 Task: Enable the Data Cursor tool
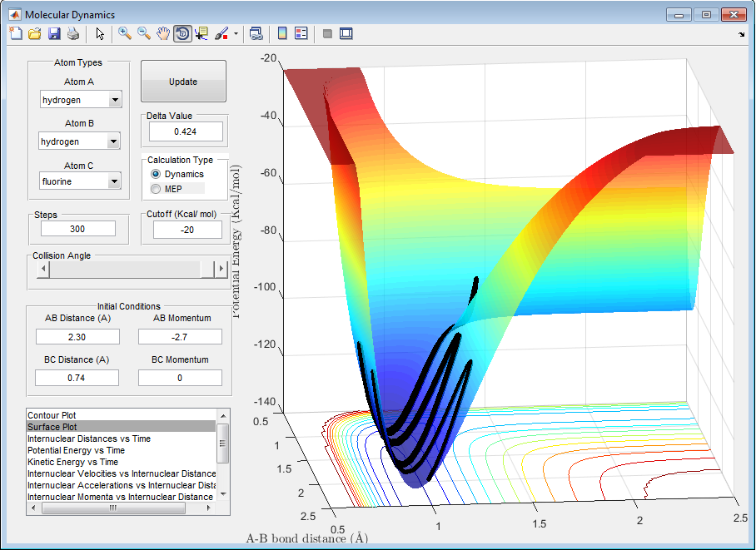point(201,34)
